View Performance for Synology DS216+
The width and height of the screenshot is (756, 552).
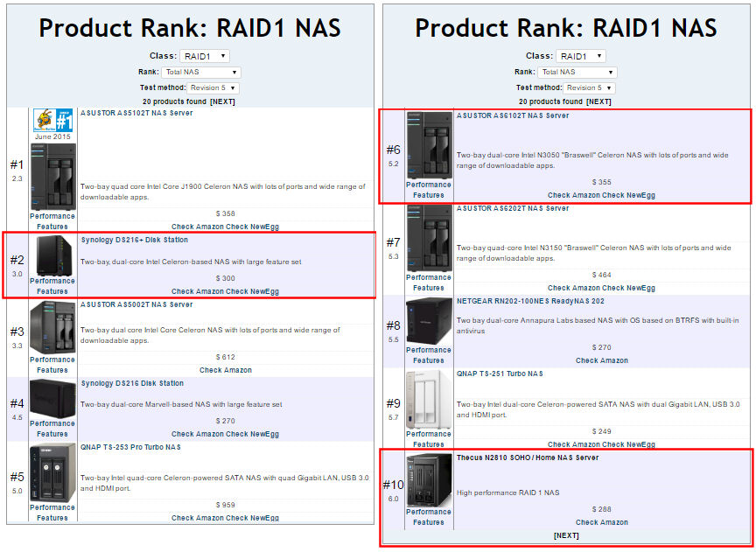pyautogui.click(x=52, y=281)
